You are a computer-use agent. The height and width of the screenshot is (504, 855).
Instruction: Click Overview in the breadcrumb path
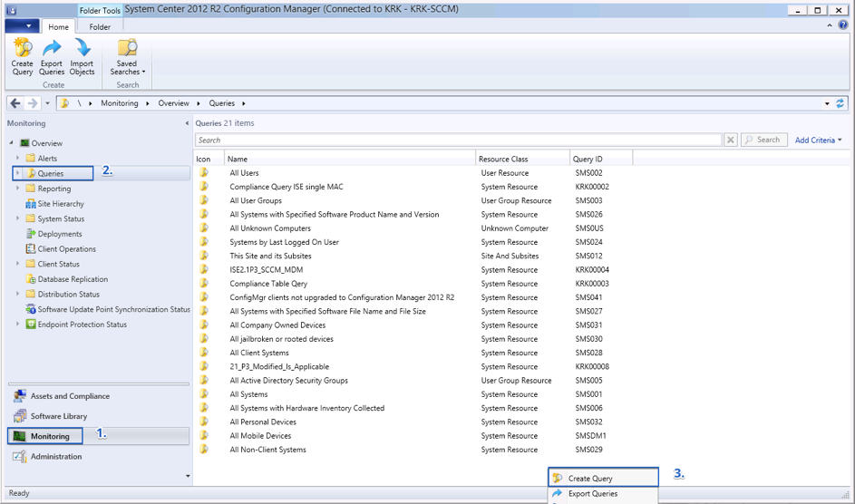(173, 103)
